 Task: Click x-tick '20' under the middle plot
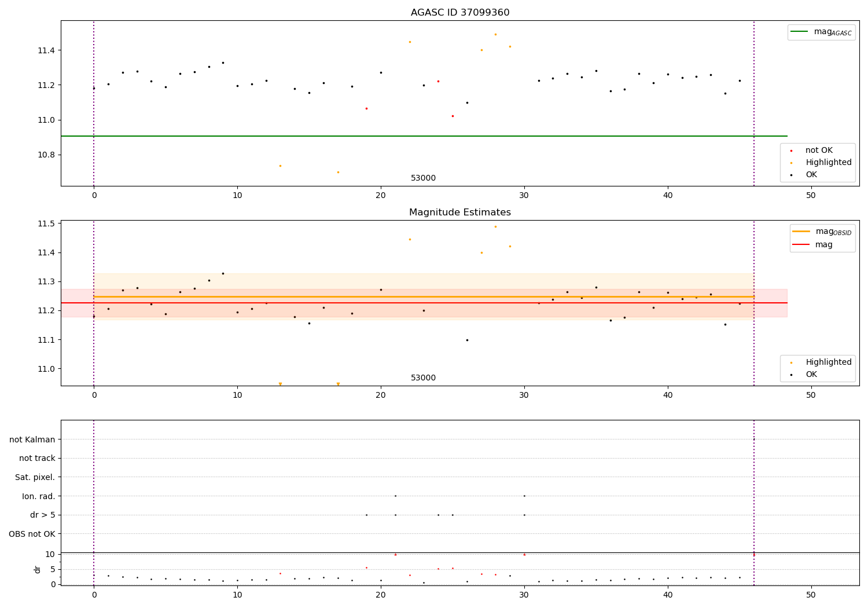(381, 395)
